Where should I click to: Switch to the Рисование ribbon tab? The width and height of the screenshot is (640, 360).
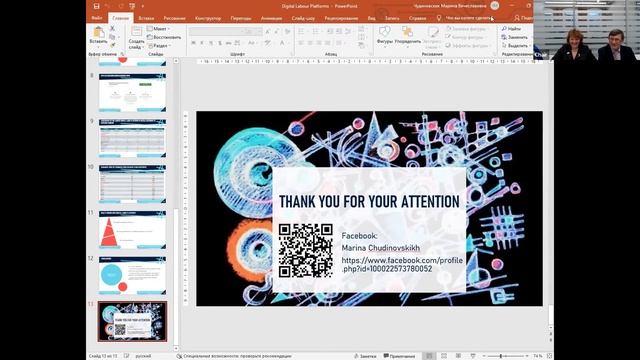coord(174,18)
